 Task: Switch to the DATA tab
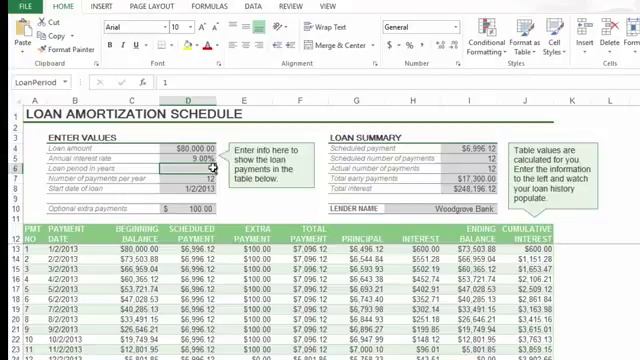click(x=253, y=7)
